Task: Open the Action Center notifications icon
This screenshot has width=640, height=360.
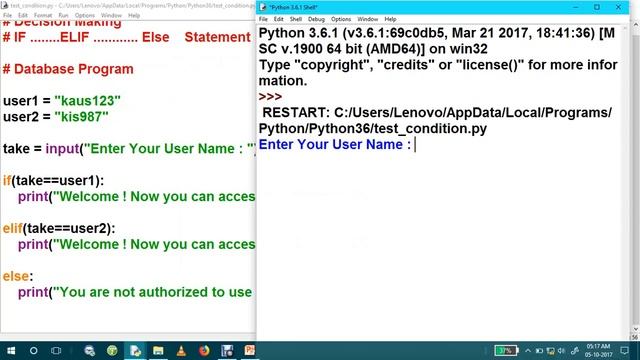Action: click(624, 351)
